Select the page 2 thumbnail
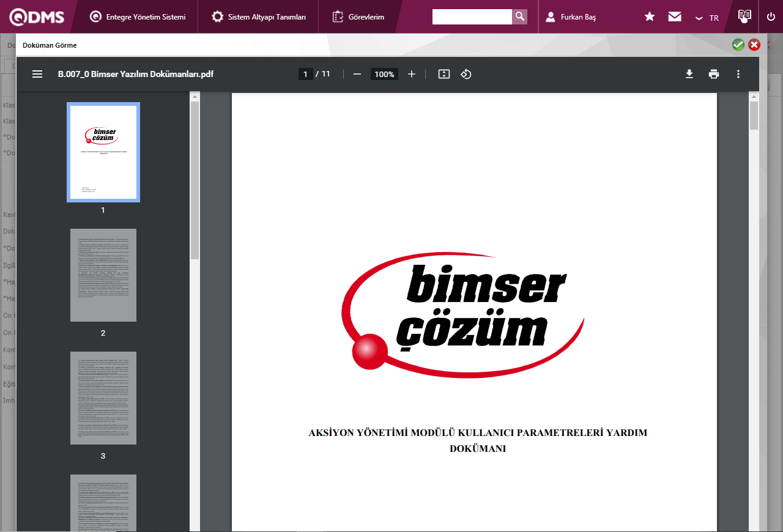This screenshot has height=532, width=783. (103, 275)
